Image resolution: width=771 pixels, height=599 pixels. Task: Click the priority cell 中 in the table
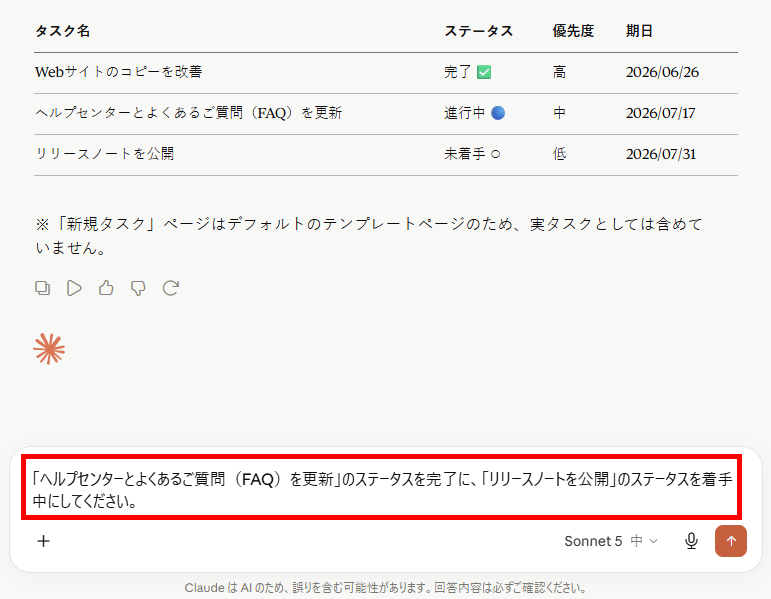(x=559, y=113)
